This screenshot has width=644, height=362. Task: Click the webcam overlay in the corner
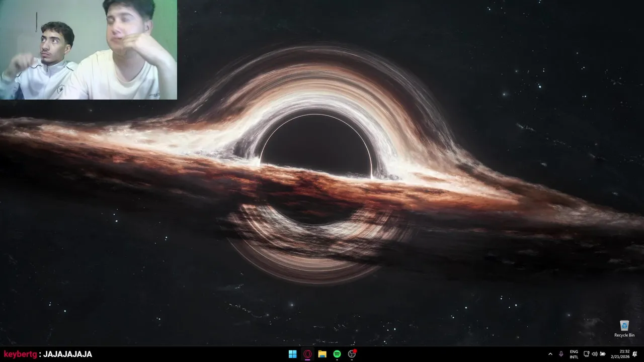pos(89,50)
